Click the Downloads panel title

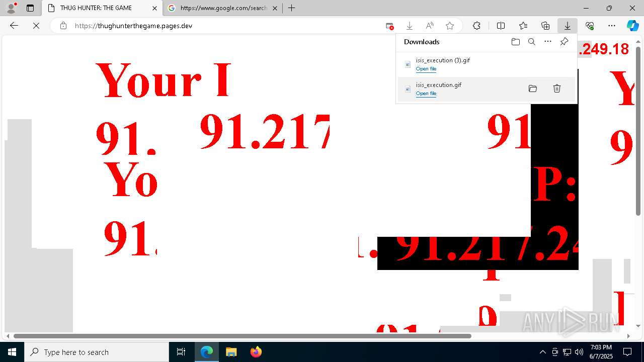(x=422, y=42)
